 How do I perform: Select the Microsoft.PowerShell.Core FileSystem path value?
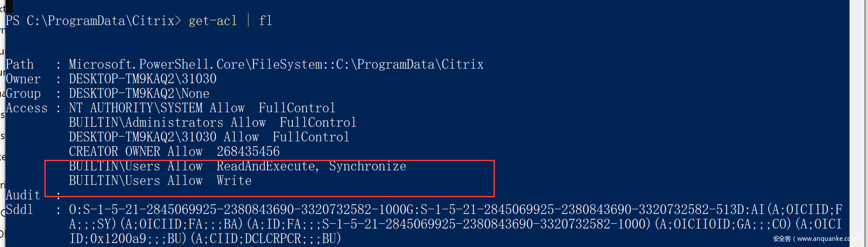[x=276, y=64]
